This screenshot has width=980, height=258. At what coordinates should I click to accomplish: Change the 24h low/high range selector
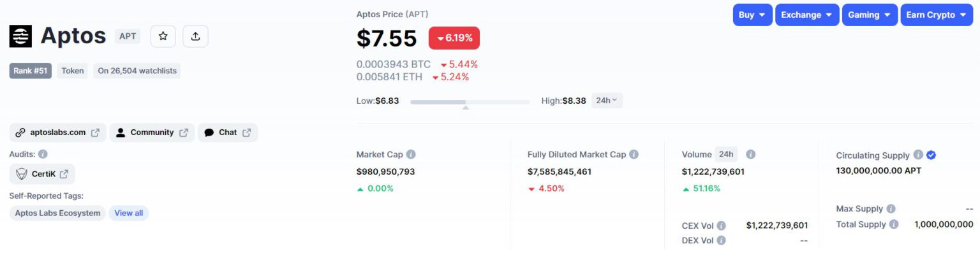pyautogui.click(x=607, y=101)
